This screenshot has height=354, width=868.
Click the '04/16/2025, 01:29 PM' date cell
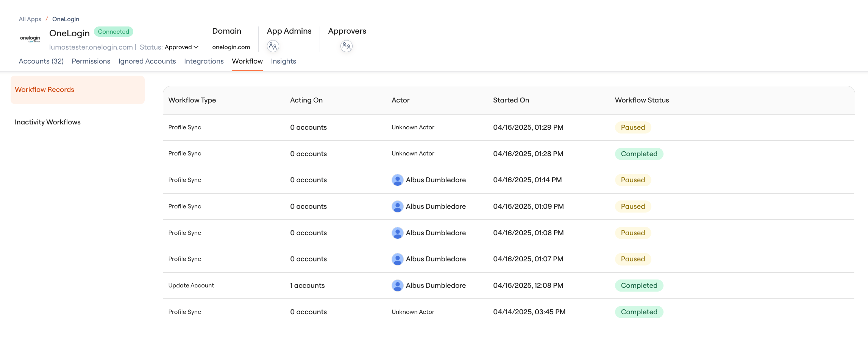point(528,127)
